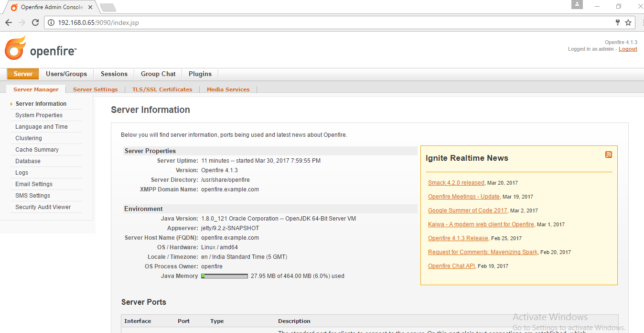This screenshot has height=333, width=644.
Task: Open Google Summer of Code 2017 link
Action: click(468, 211)
